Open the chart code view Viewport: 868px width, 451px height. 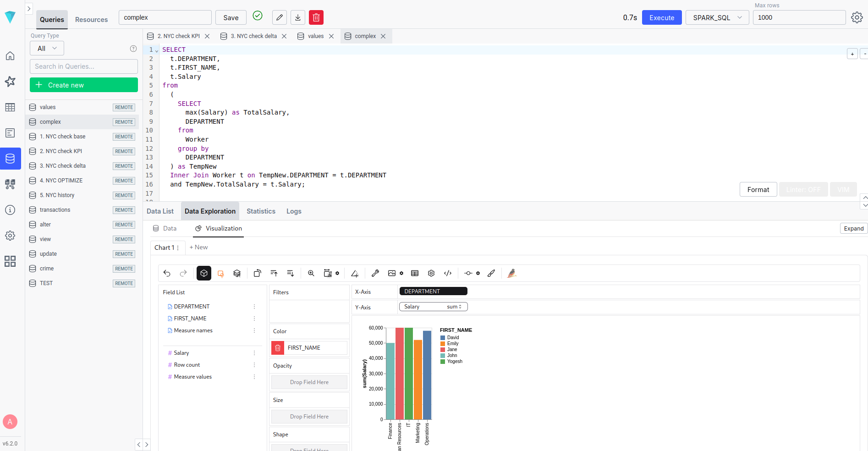click(448, 273)
